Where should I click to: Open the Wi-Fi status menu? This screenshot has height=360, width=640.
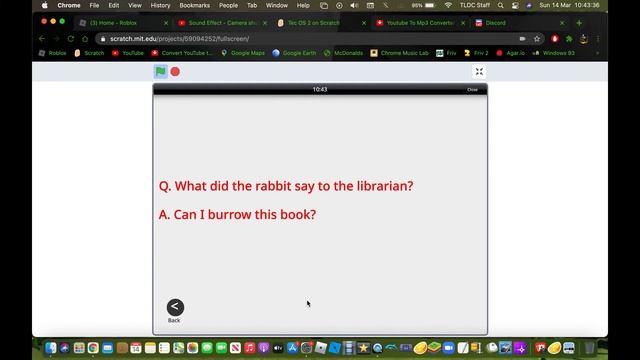(x=448, y=5)
